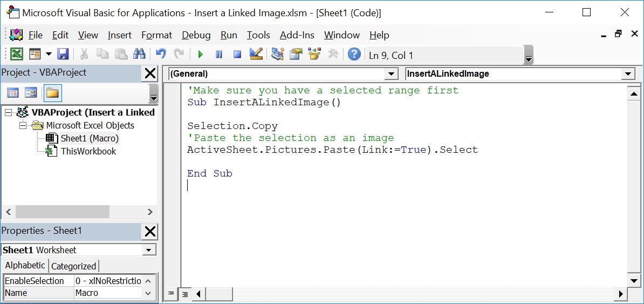This screenshot has width=644, height=304.
Task: Collapse the Microsoft Excel Objects folder
Action: click(23, 125)
